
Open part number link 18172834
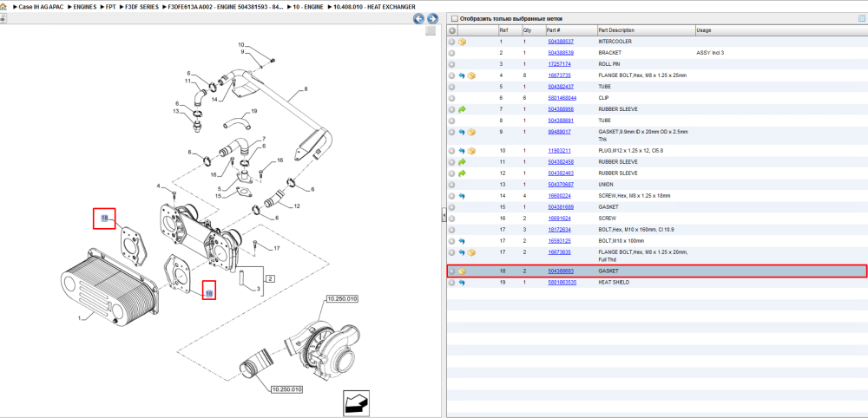(559, 230)
